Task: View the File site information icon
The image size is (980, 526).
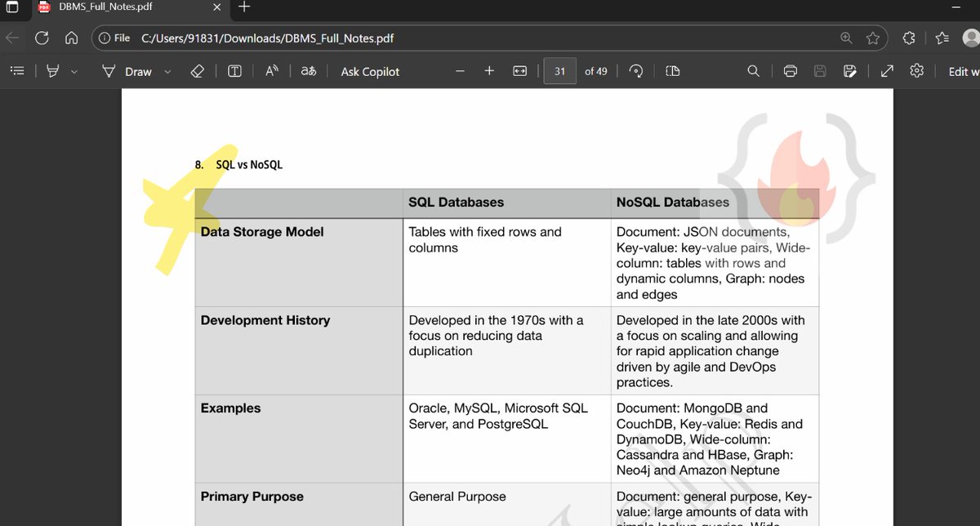Action: coord(115,38)
